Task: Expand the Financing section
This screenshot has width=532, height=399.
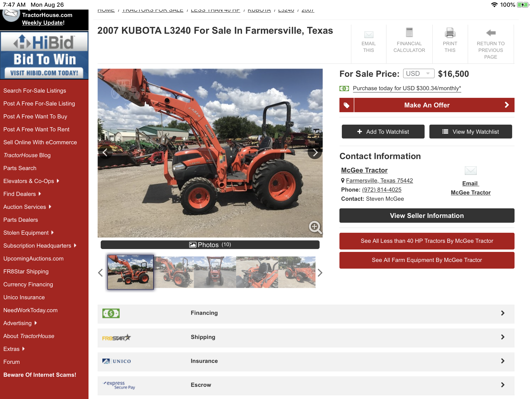Action: pyautogui.click(x=306, y=313)
